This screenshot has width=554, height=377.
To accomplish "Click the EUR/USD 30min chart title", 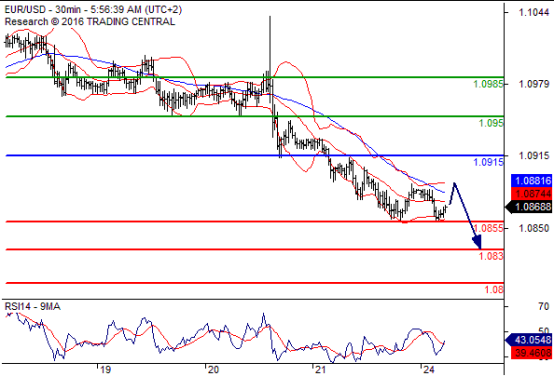I will [x=93, y=10].
